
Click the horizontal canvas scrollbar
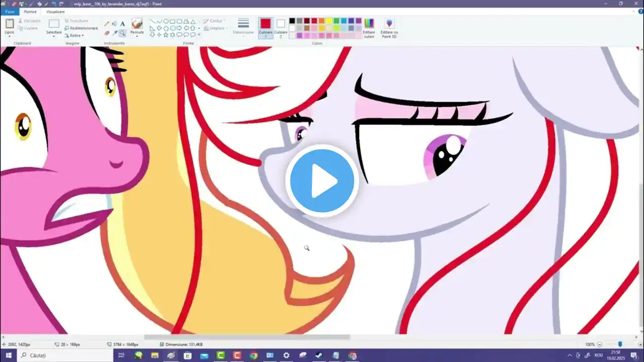247,337
